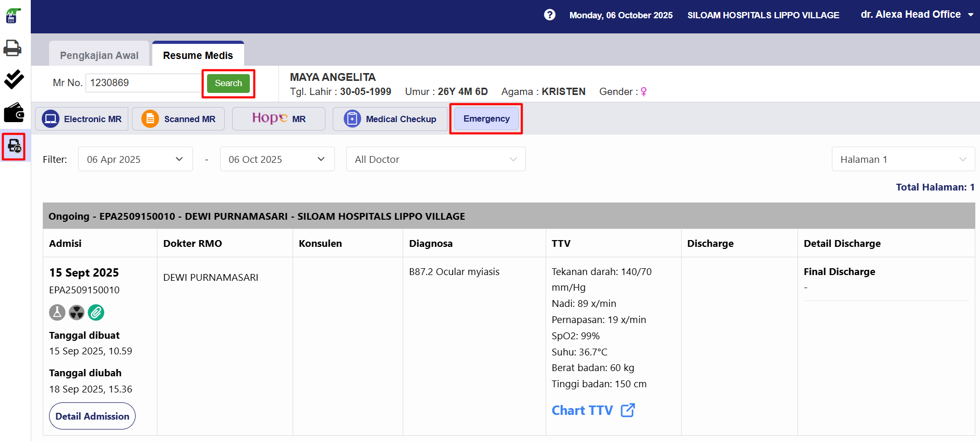Click the Mr No. input field
The height and width of the screenshot is (441, 980).
pos(143,83)
